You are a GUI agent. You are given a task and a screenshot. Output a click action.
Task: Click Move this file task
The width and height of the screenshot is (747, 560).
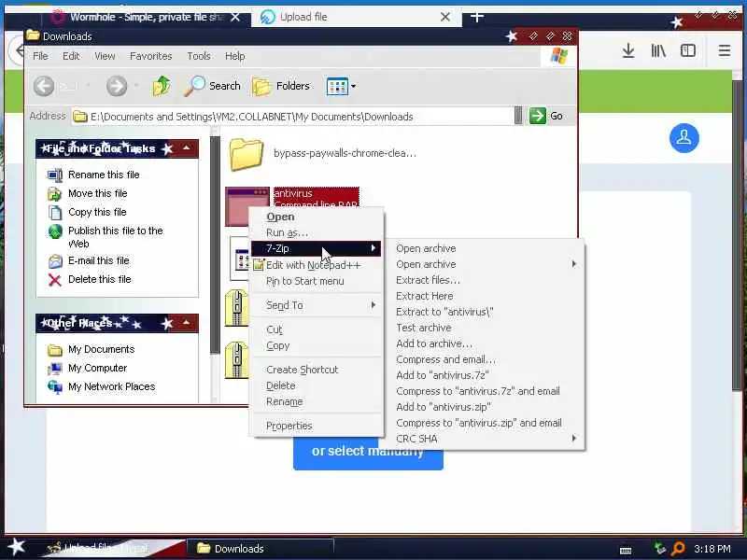[98, 193]
